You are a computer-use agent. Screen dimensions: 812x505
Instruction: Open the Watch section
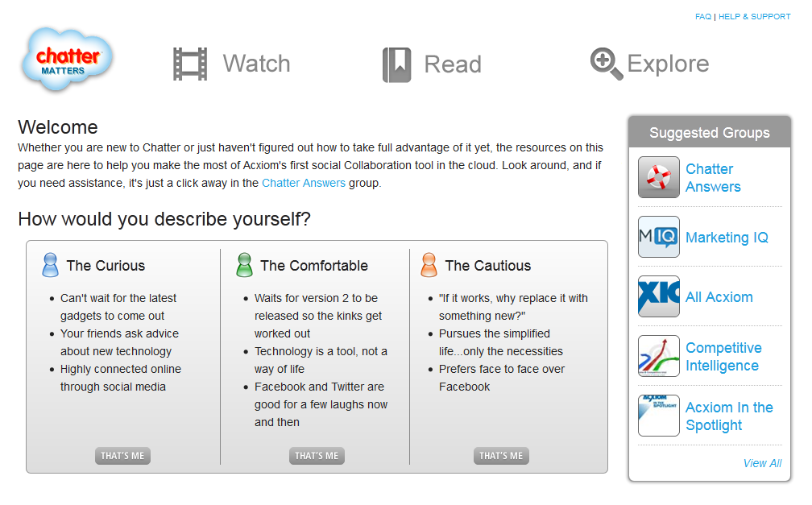point(256,64)
